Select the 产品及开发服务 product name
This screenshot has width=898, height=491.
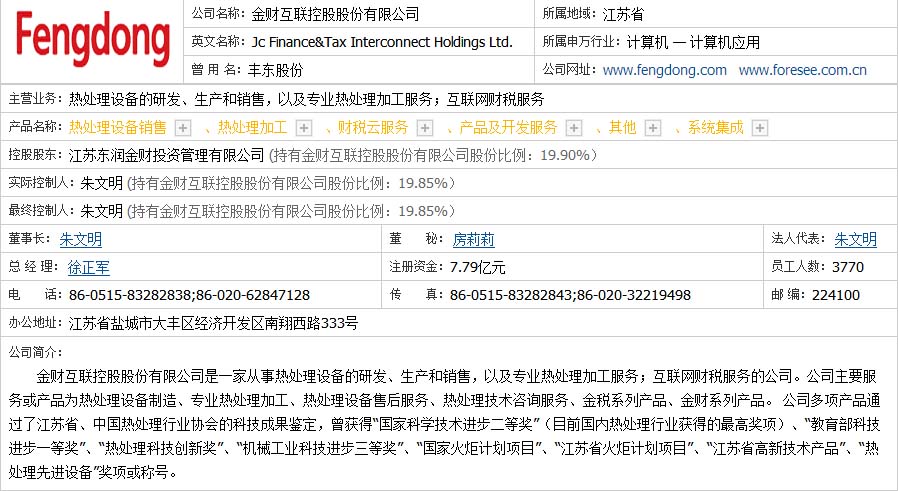click(x=508, y=128)
